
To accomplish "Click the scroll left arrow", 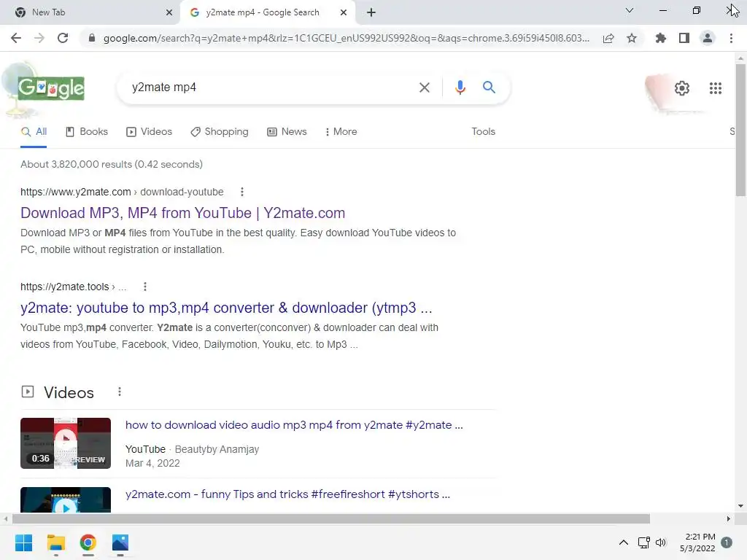I will click(x=5, y=518).
